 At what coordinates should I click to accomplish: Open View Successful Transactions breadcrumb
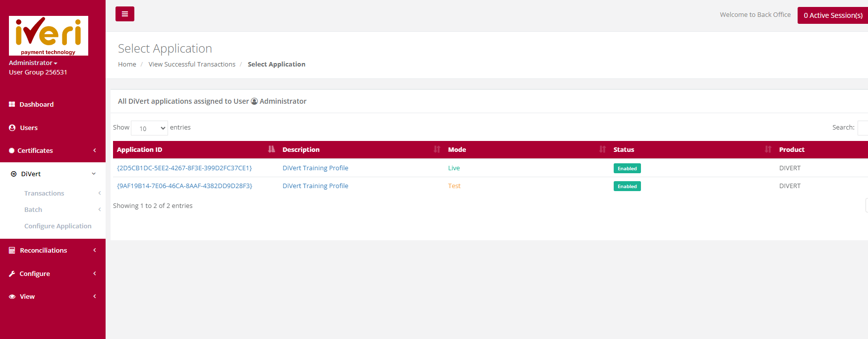click(x=192, y=65)
